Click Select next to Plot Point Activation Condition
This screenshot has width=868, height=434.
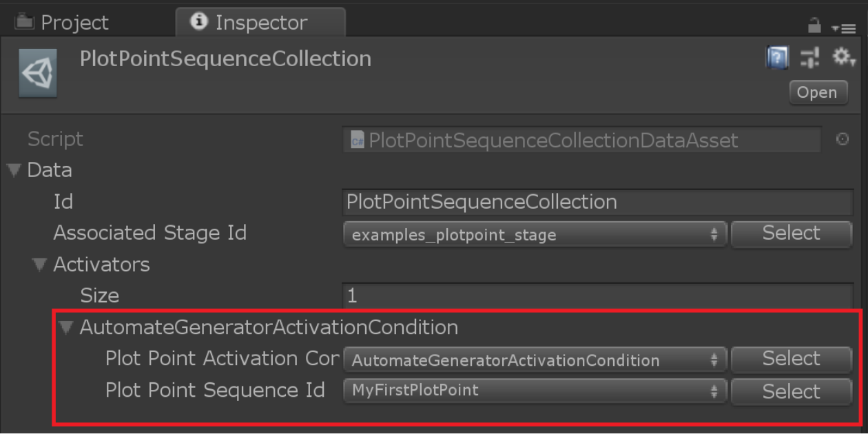coord(791,359)
